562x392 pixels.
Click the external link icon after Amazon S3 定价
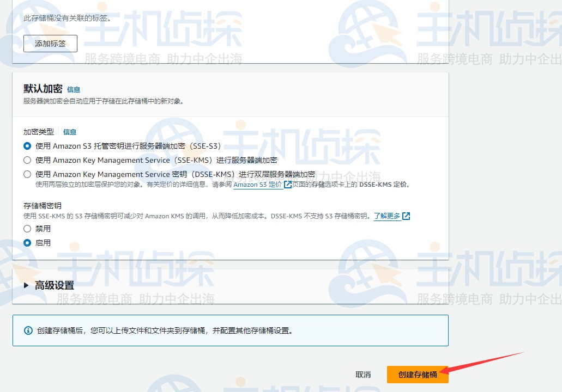click(287, 185)
